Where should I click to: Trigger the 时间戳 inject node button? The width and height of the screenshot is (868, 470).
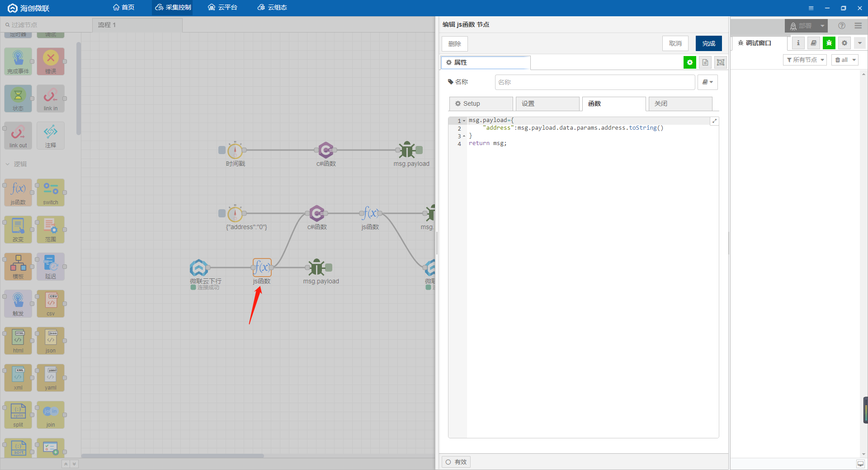222,150
